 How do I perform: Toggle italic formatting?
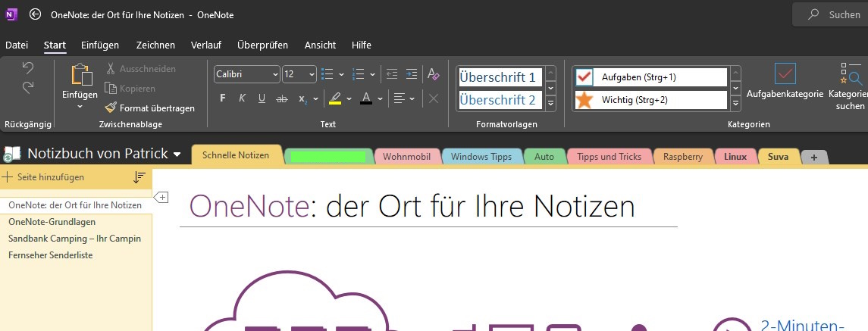click(242, 98)
